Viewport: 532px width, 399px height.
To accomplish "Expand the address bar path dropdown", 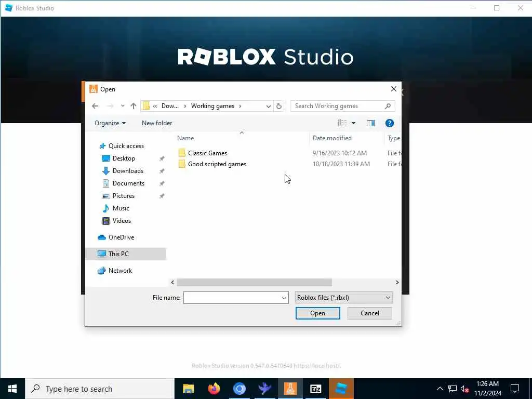I will coord(269,106).
